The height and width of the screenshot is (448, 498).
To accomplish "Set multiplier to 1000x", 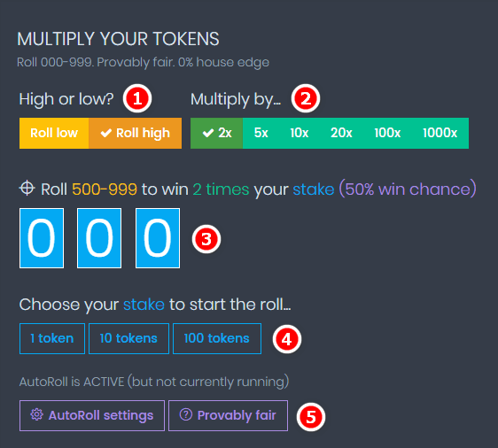I will click(440, 134).
